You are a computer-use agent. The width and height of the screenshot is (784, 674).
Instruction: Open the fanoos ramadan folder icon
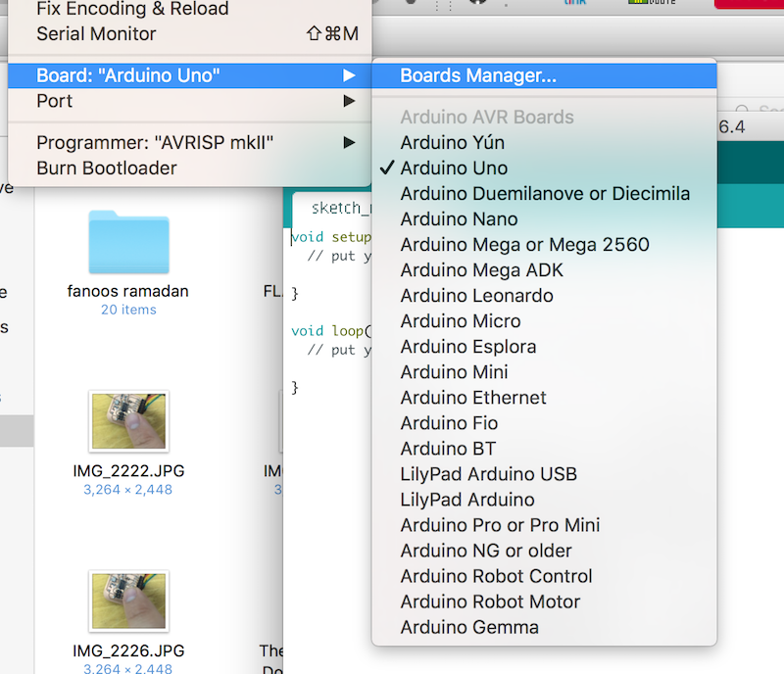click(x=129, y=242)
